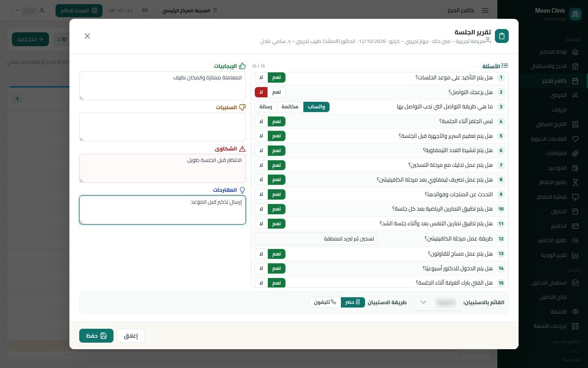Select لا for question 13 مساج للقاولون

pos(261,254)
